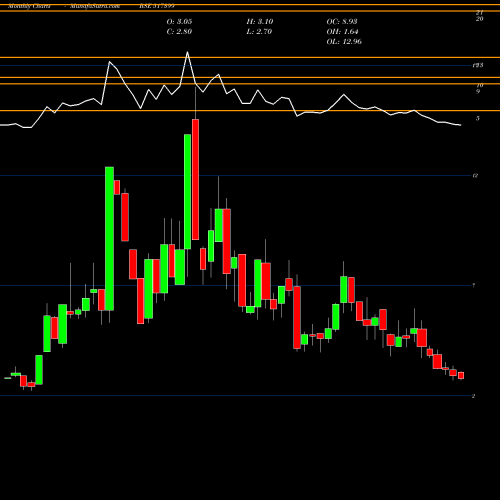
Task: Click the "Monthly Charts" title text
Action: tap(29, 6)
